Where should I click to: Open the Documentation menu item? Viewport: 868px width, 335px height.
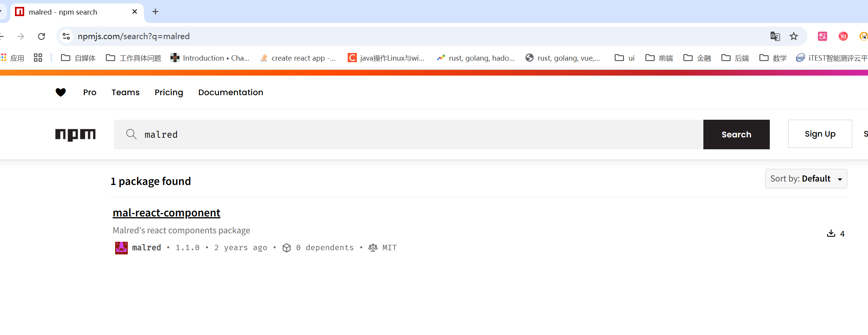click(231, 92)
